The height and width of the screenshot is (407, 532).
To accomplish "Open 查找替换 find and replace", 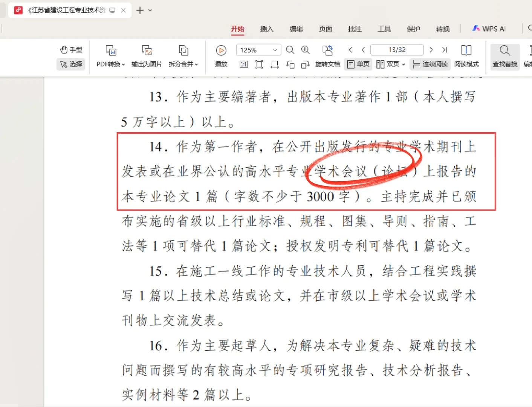I will (x=505, y=57).
